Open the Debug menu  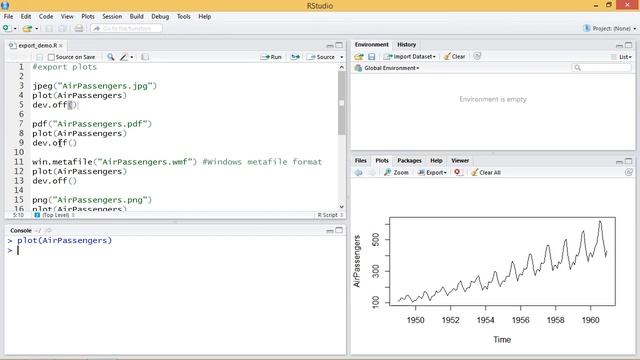click(160, 16)
